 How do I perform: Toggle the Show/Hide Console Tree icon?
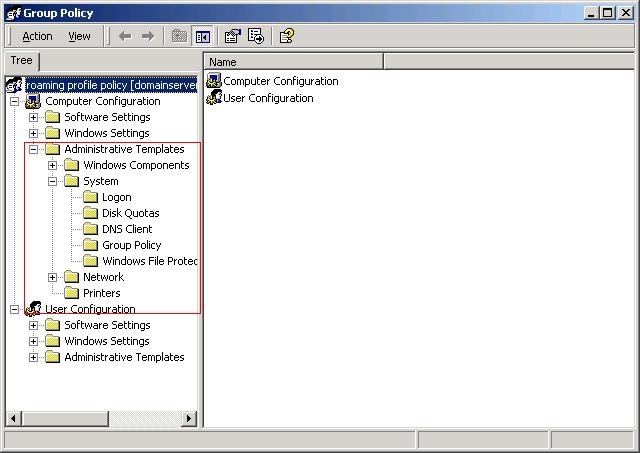coord(202,37)
